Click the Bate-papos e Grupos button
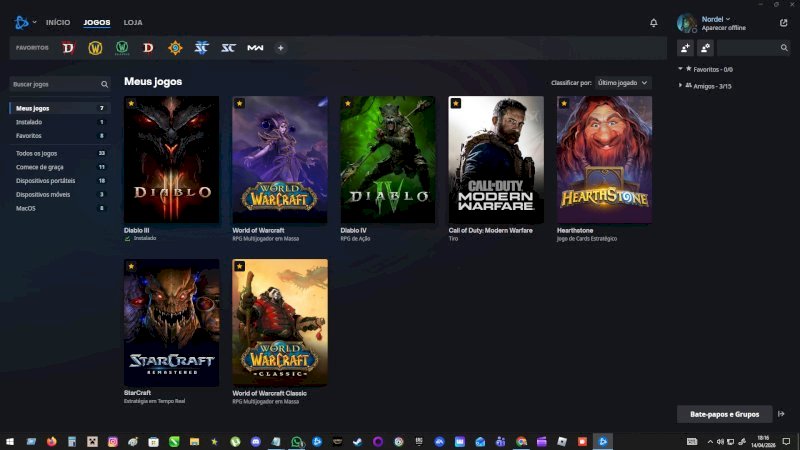800x450 pixels. [x=724, y=413]
